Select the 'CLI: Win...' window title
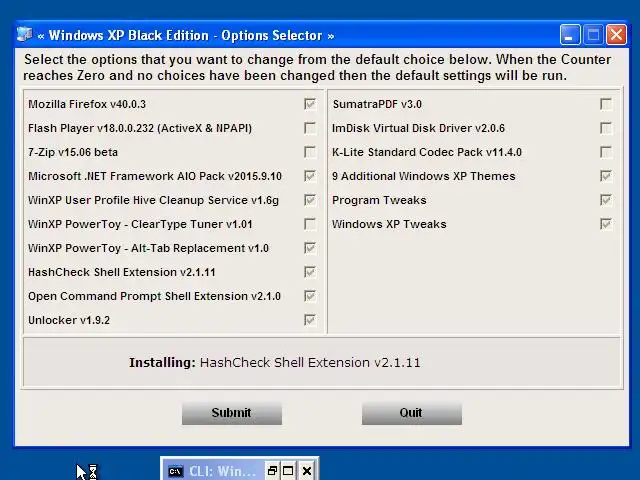 pos(222,471)
